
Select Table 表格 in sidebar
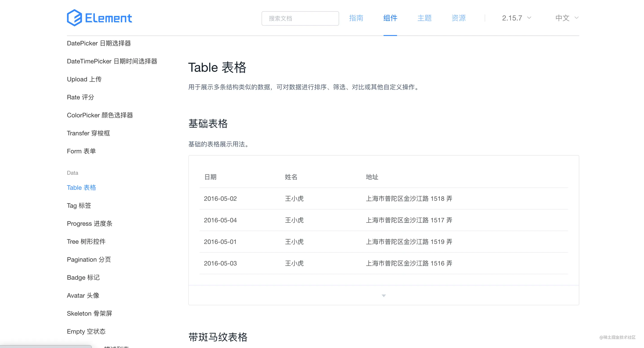[81, 187]
